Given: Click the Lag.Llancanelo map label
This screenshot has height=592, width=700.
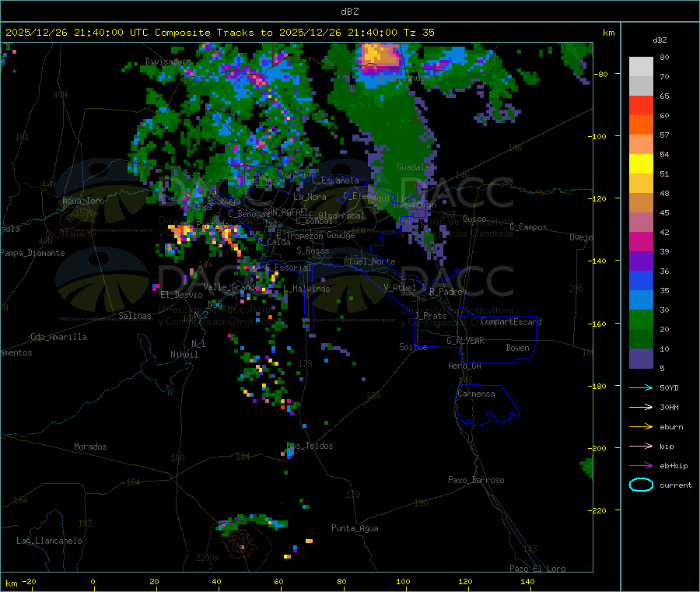Looking at the screenshot, I should click(x=49, y=541).
